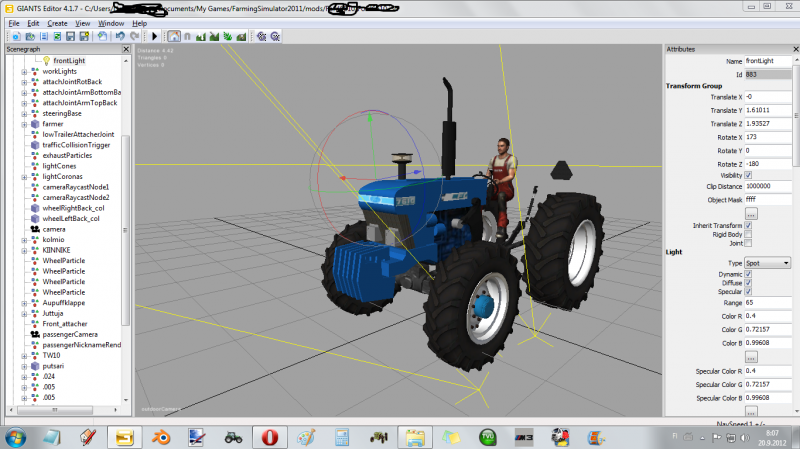This screenshot has height=449, width=800.
Task: Select the terrain detail mode icon right of foliage
Action: (241, 36)
